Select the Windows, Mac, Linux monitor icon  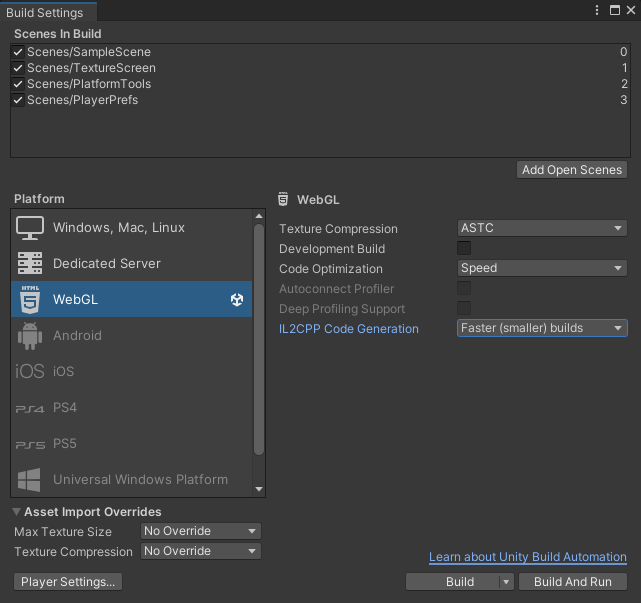[x=30, y=228]
